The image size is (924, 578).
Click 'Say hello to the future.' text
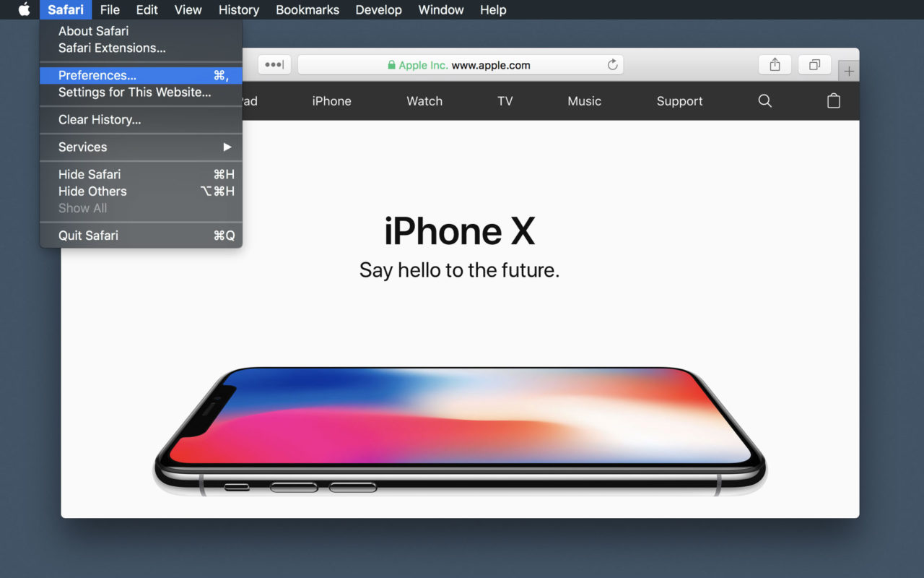pos(459,271)
